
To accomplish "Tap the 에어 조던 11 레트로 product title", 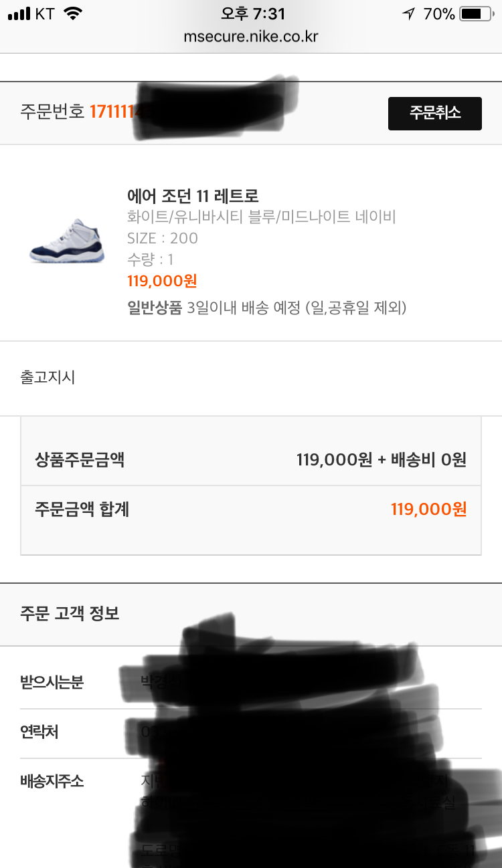I will [193, 196].
